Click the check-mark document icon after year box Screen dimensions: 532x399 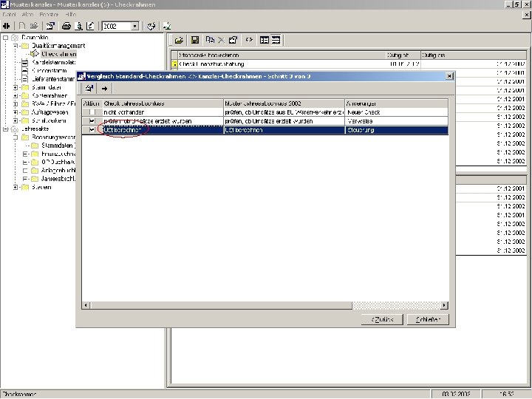tap(151, 26)
